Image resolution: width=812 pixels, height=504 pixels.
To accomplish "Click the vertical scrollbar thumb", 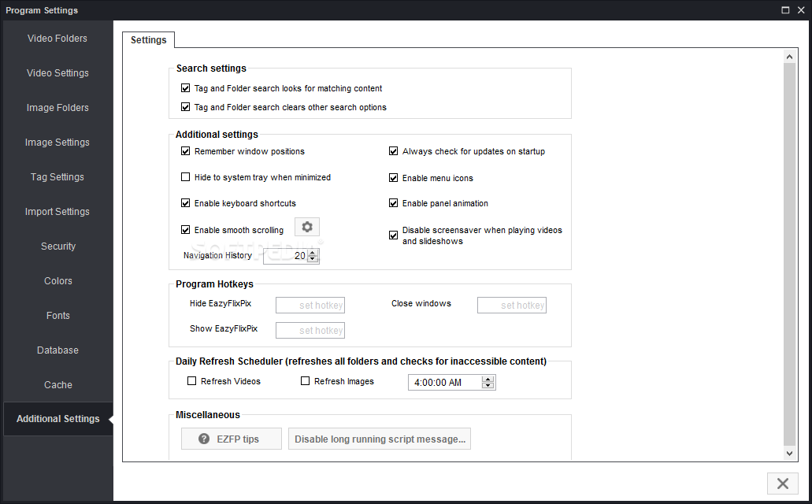I will (789, 254).
